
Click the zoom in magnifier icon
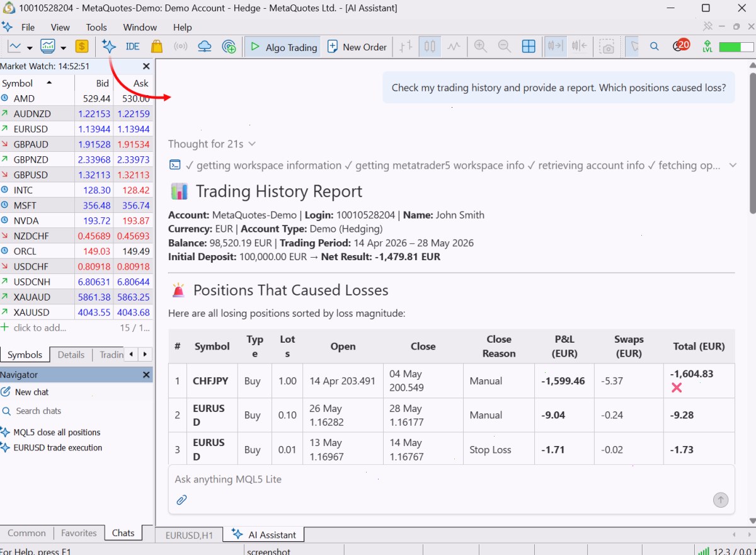click(481, 47)
